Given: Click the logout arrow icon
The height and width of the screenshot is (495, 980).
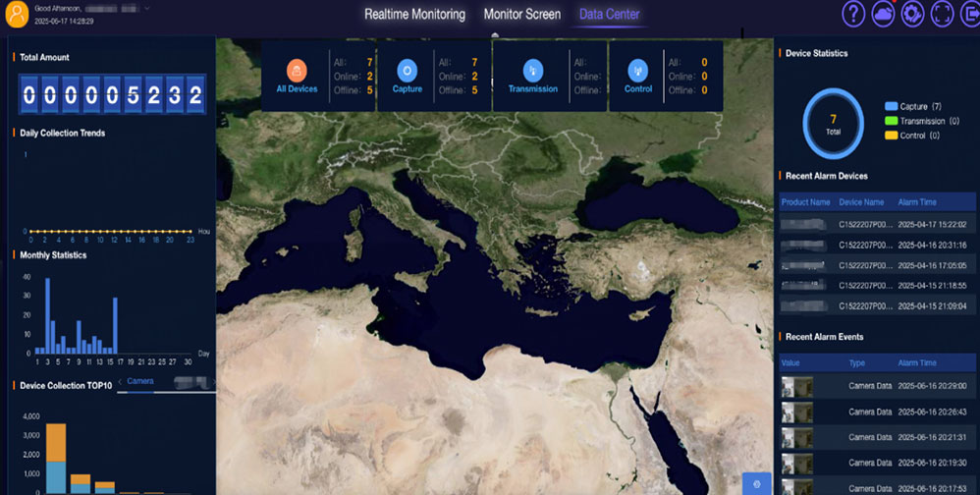Looking at the screenshot, I should pos(969,15).
